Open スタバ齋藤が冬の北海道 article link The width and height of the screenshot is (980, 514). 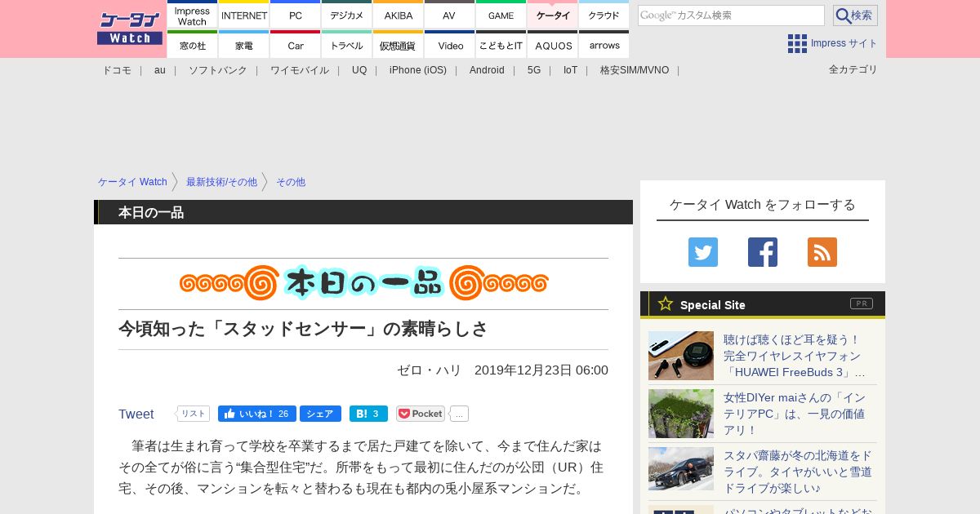798,472
